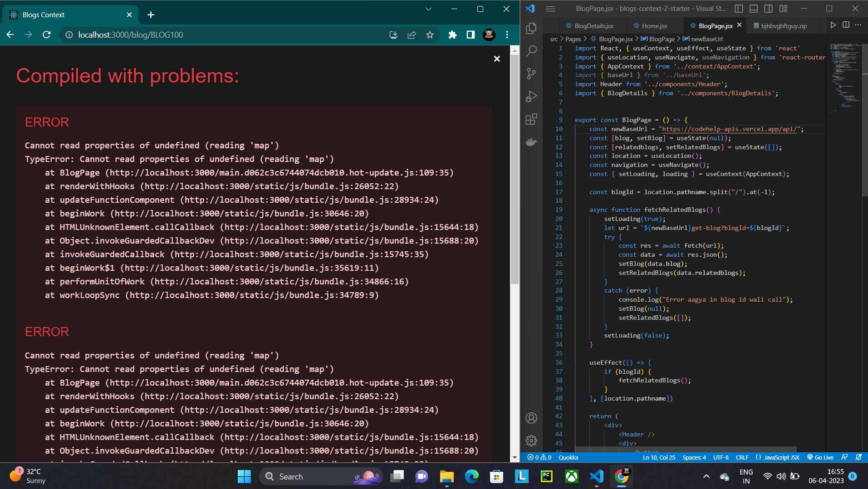Open the VS Code hamburger menu

(x=550, y=9)
